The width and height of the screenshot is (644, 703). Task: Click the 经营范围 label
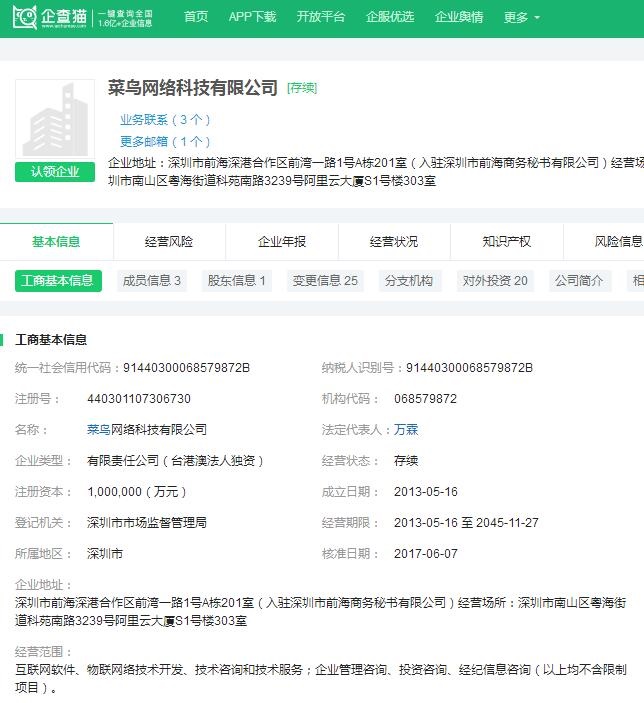(43, 651)
